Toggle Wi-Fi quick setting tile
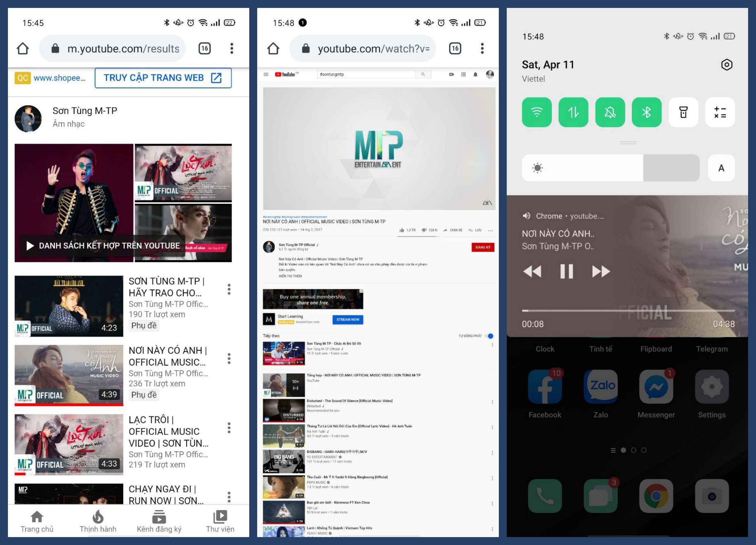This screenshot has height=545, width=756. click(537, 112)
